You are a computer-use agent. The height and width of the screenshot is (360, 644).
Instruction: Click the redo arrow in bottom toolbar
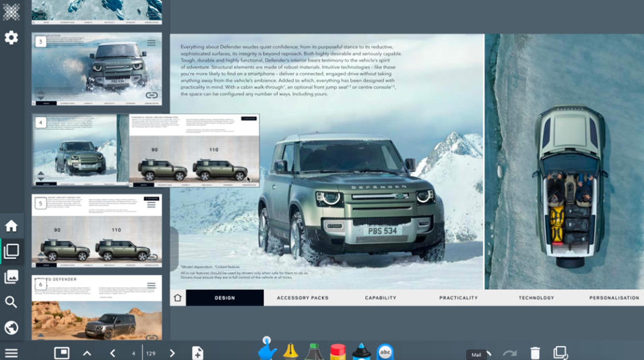coord(510,353)
